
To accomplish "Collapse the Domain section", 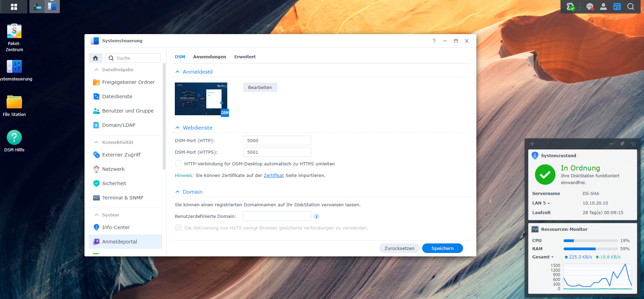I will click(x=178, y=192).
